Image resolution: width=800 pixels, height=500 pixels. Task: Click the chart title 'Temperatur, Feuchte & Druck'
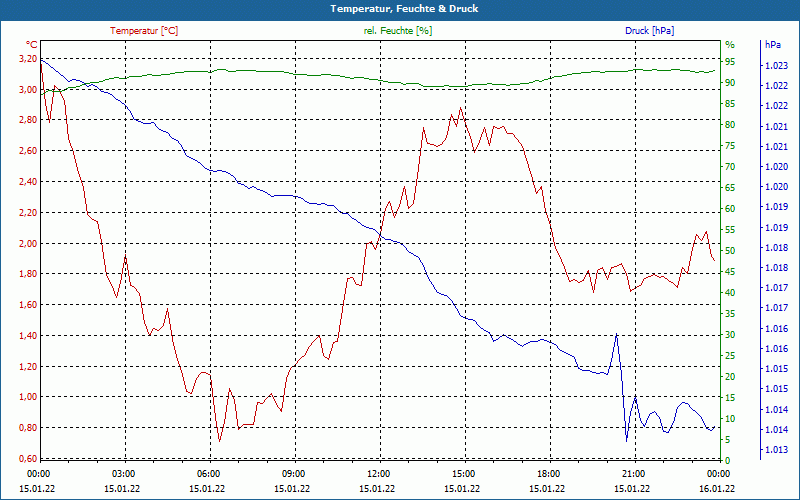click(x=404, y=9)
